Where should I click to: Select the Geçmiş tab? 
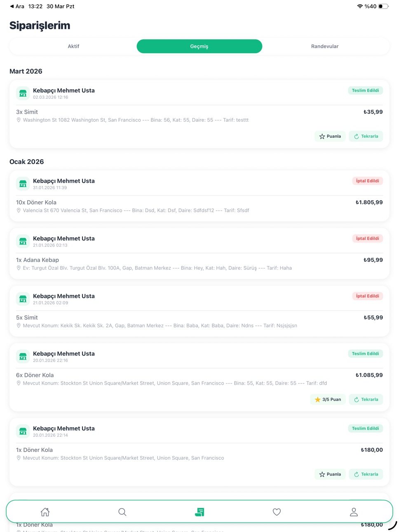[199, 46]
